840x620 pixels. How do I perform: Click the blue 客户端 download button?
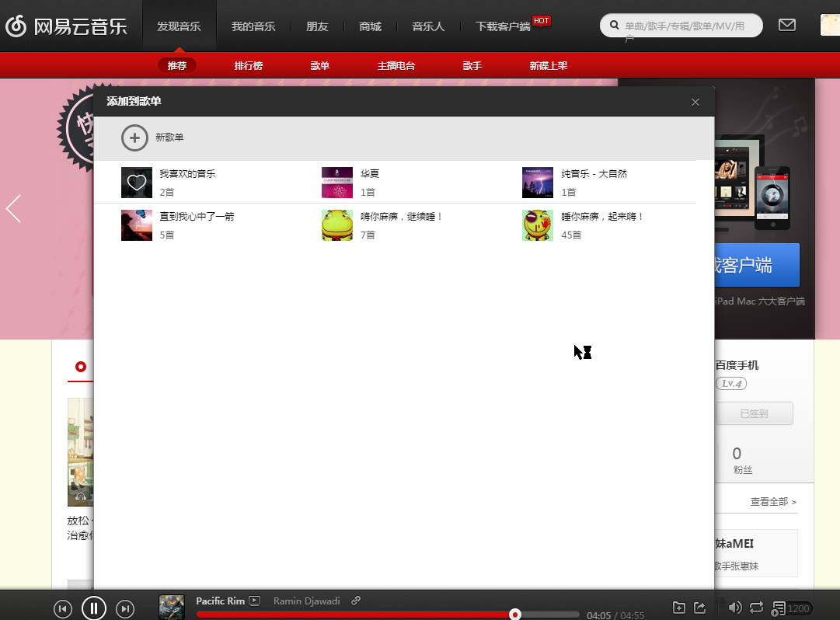[757, 265]
